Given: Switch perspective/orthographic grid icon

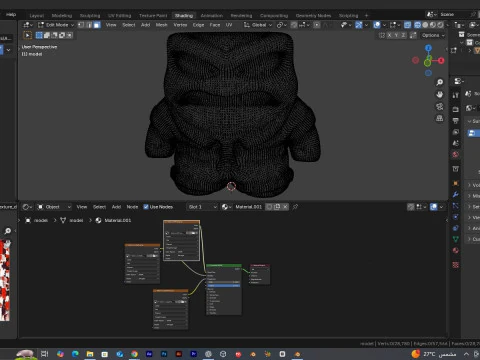Looking at the screenshot, I should point(440,118).
